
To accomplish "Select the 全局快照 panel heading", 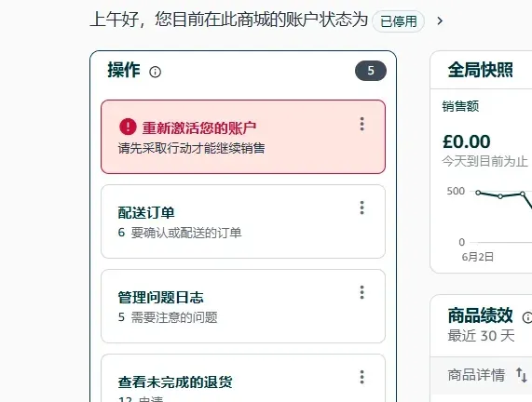I will click(480, 70).
